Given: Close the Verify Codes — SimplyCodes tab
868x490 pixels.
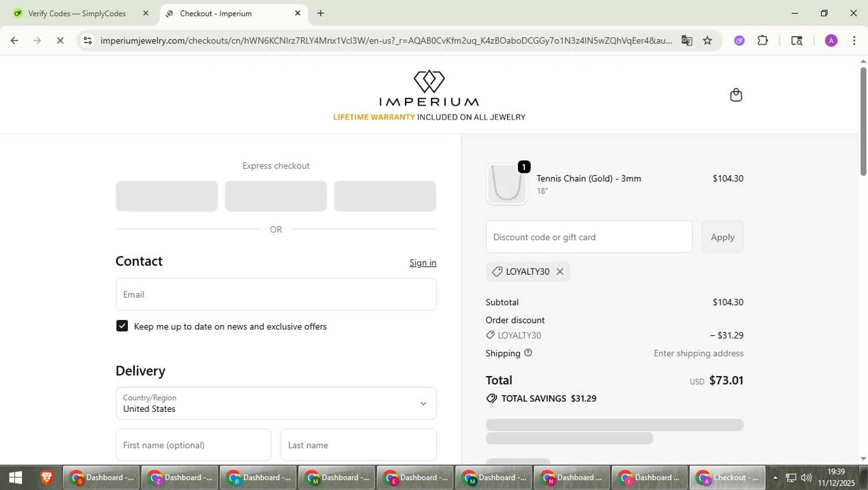Looking at the screenshot, I should click(x=146, y=13).
